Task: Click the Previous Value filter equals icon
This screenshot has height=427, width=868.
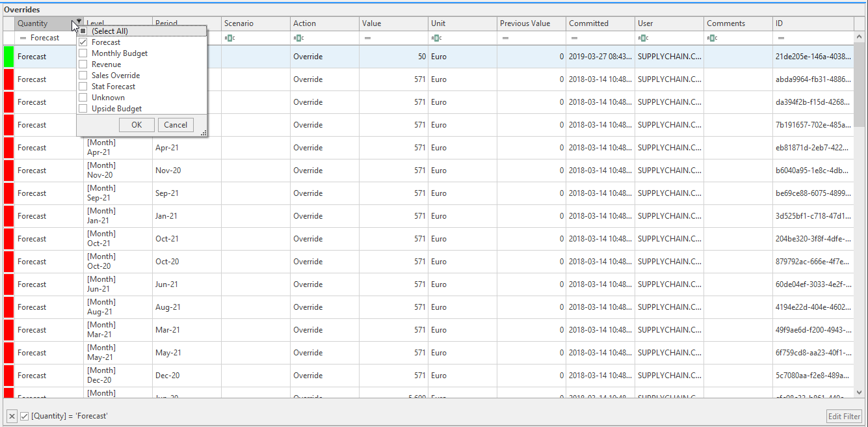Action: pos(505,38)
